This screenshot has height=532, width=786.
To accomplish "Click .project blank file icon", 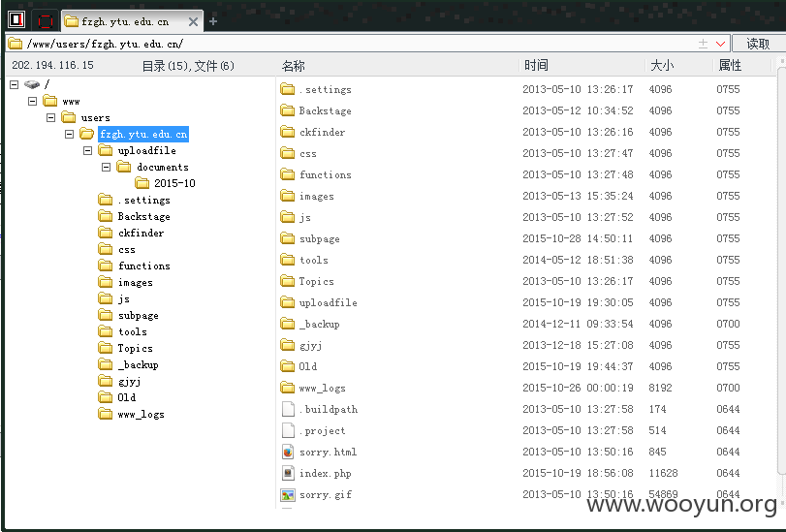I will tap(288, 430).
